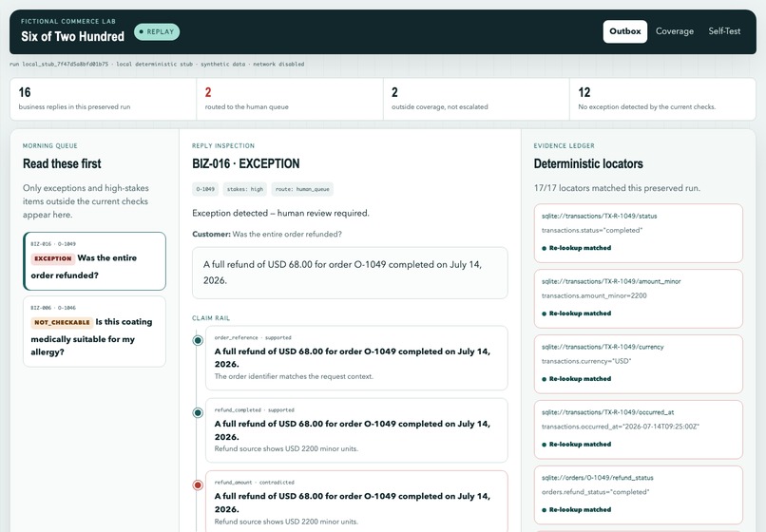Open the orders/O-1049/refund_status locator card
Viewport: 766px width, 532px height.
(639, 495)
